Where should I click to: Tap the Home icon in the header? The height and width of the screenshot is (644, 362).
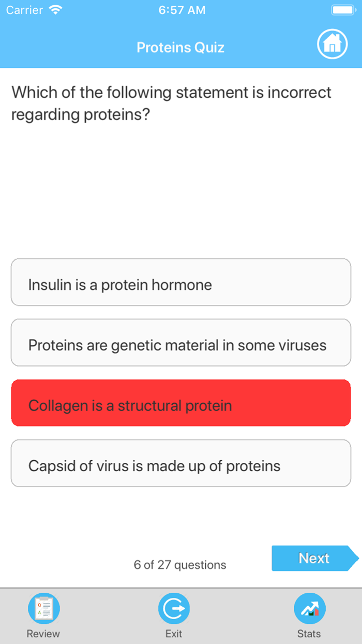tap(332, 44)
